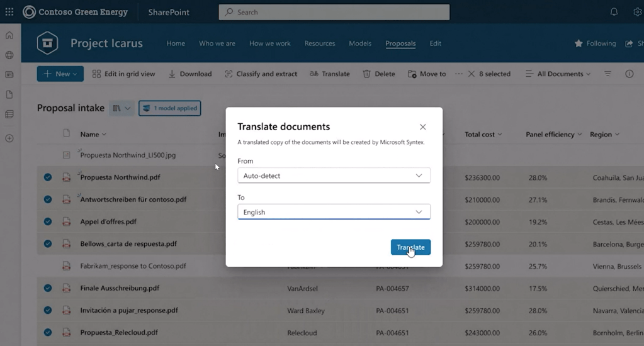Go to the Proposals navigation tab
The height and width of the screenshot is (346, 644).
(400, 43)
